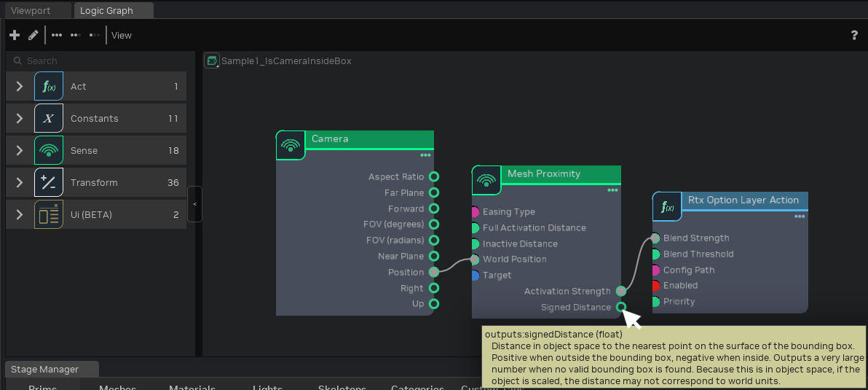This screenshot has width=868, height=390.
Task: Click the Mesh Proximity node sense icon
Action: [486, 180]
